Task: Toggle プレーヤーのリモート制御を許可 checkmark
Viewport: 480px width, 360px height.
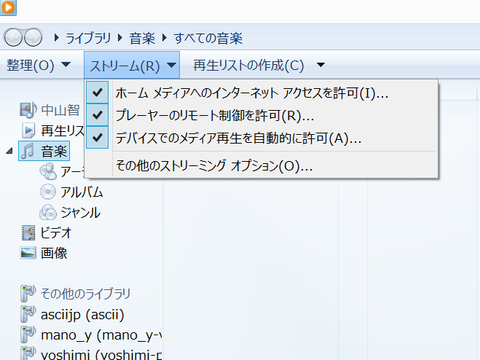Action: [x=97, y=115]
